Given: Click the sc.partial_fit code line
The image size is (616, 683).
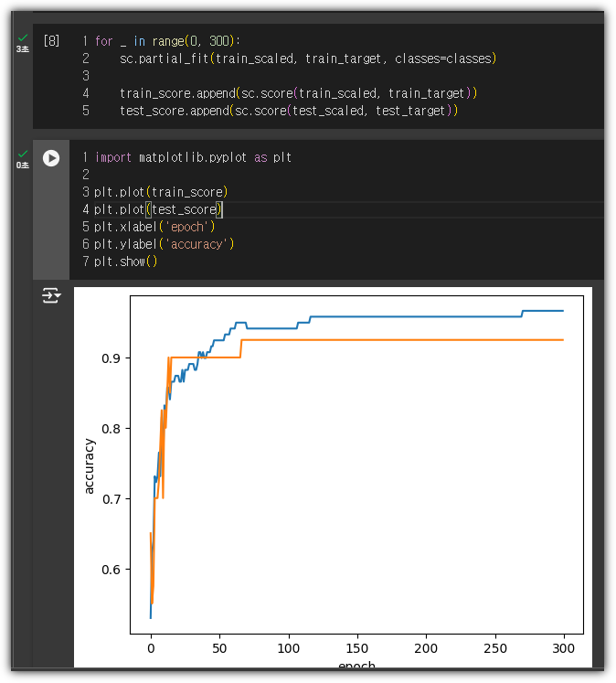Looking at the screenshot, I should point(308,59).
